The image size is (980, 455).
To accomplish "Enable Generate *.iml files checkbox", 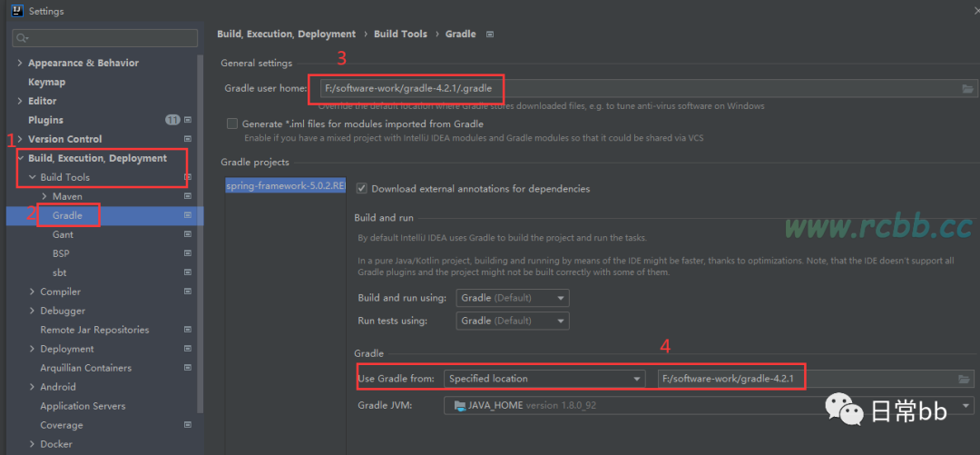I will pyautogui.click(x=232, y=124).
